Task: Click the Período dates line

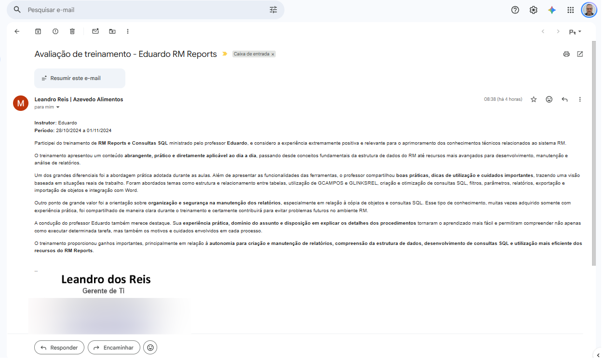Action: tap(73, 130)
